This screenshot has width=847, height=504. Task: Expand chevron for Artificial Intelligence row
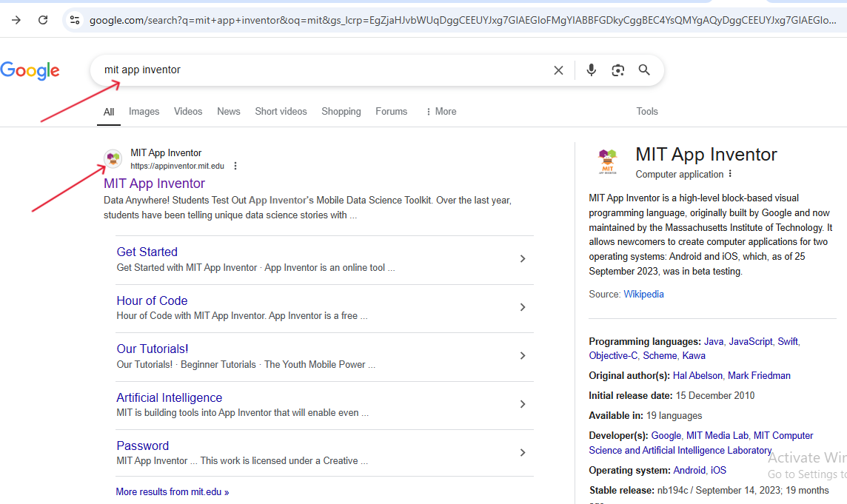[x=523, y=404]
